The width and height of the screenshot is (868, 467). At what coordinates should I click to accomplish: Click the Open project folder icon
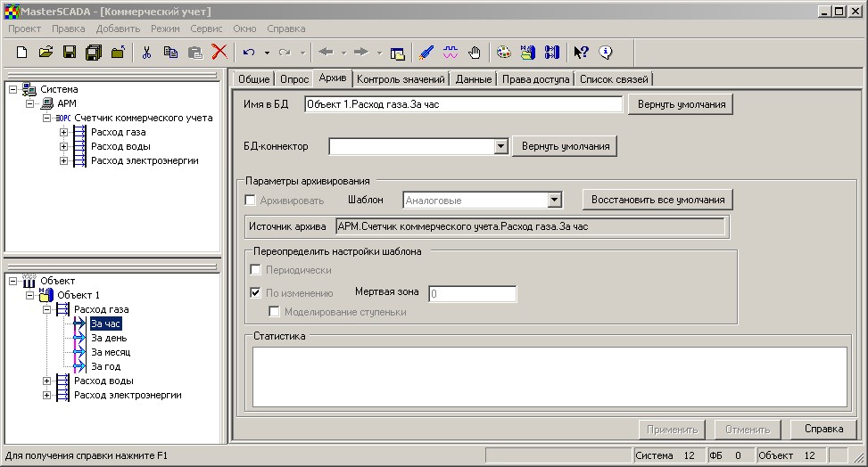click(46, 53)
